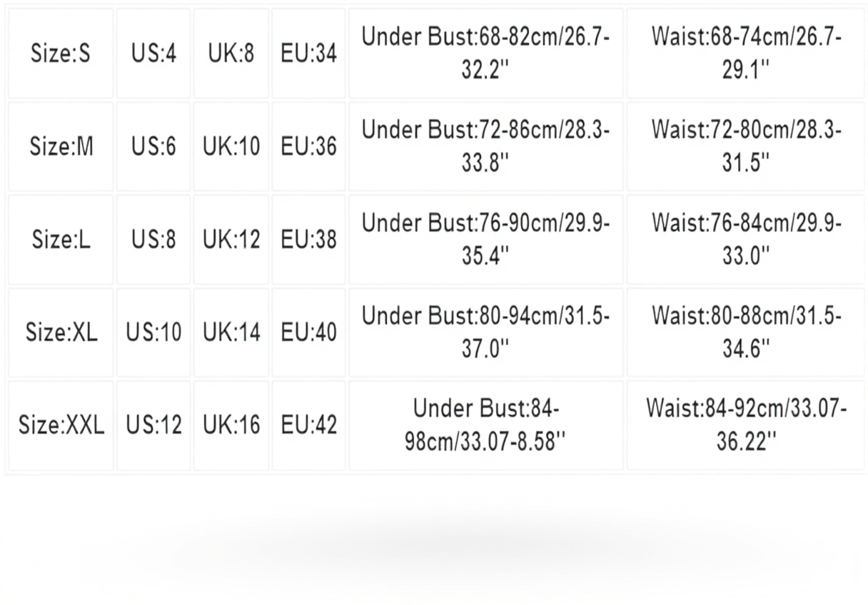Click the UK:16 cell
Viewport: 868px width, 605px height.
coord(231,425)
